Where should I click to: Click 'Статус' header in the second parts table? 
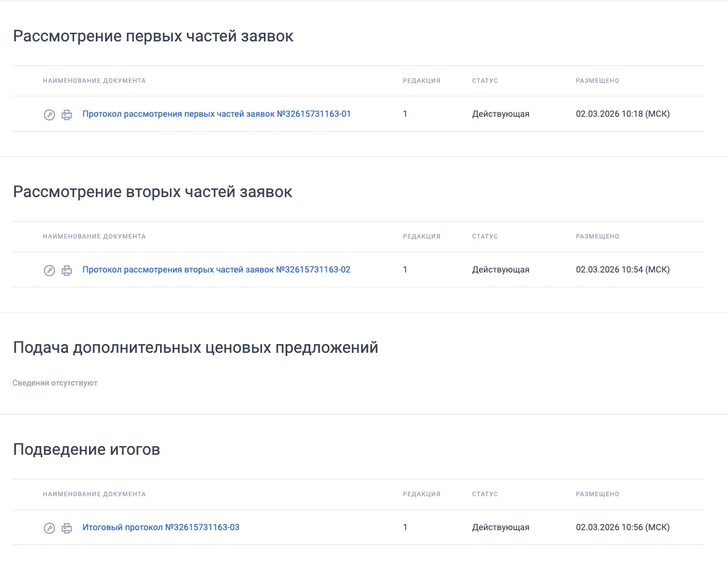(x=485, y=237)
